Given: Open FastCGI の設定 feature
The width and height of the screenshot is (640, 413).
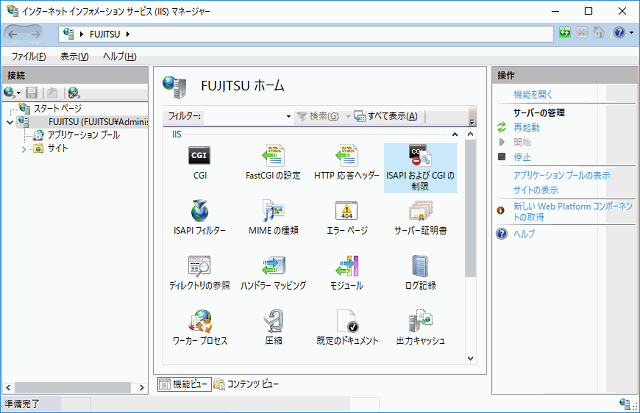Looking at the screenshot, I should [273, 163].
